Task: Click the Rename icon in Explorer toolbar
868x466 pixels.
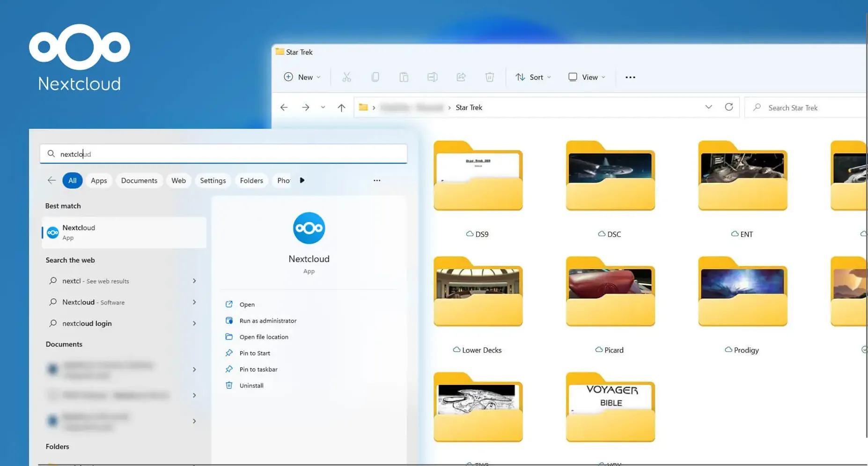Action: pyautogui.click(x=432, y=77)
